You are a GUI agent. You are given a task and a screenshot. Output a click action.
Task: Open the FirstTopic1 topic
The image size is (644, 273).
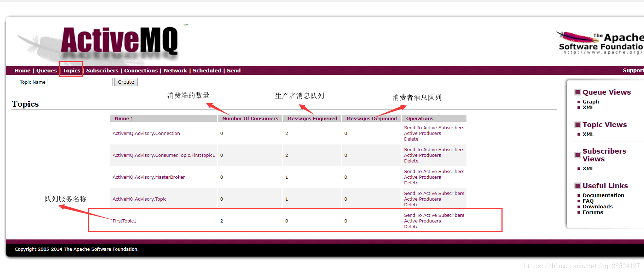[124, 221]
